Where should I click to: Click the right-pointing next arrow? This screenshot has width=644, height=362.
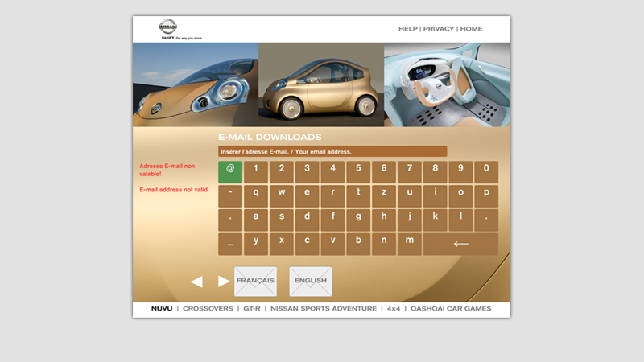point(224,281)
